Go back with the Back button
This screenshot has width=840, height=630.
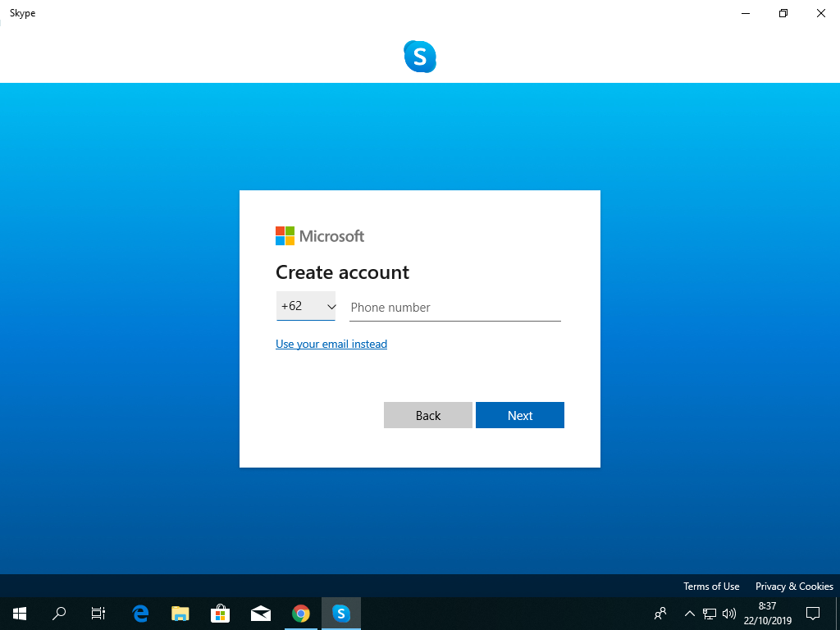(428, 415)
